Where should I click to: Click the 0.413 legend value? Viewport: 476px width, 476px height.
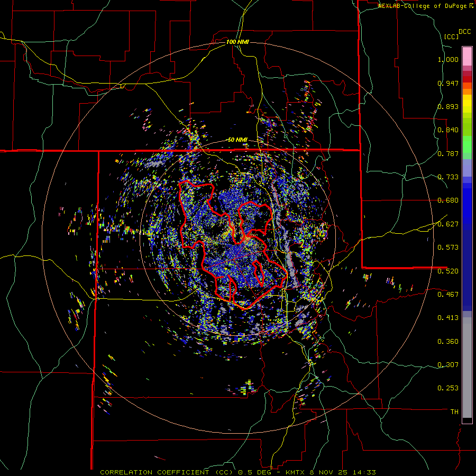coord(448,318)
